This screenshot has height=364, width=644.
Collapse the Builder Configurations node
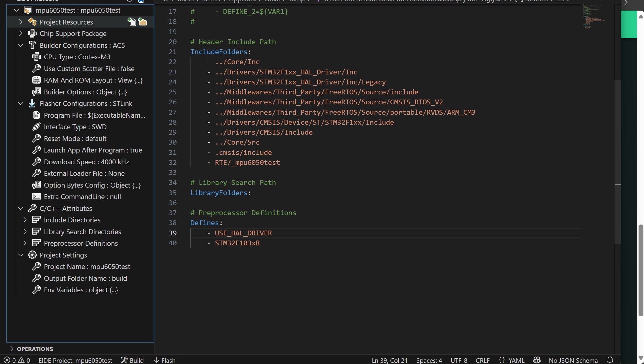(21, 45)
